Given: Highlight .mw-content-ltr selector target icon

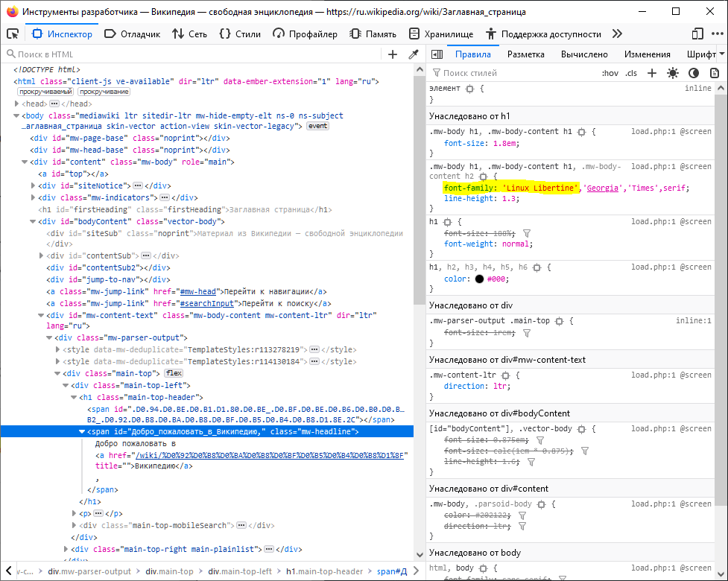Looking at the screenshot, I should 506,375.
